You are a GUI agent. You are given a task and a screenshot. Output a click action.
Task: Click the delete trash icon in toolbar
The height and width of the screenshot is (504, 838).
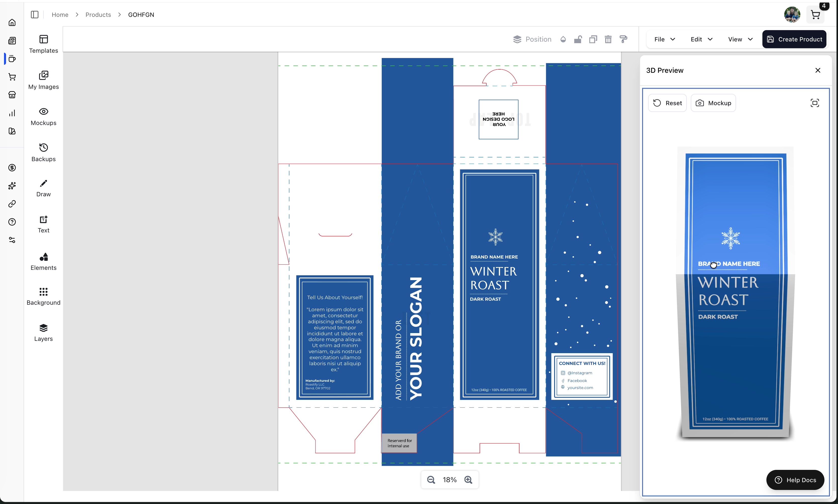tap(608, 39)
